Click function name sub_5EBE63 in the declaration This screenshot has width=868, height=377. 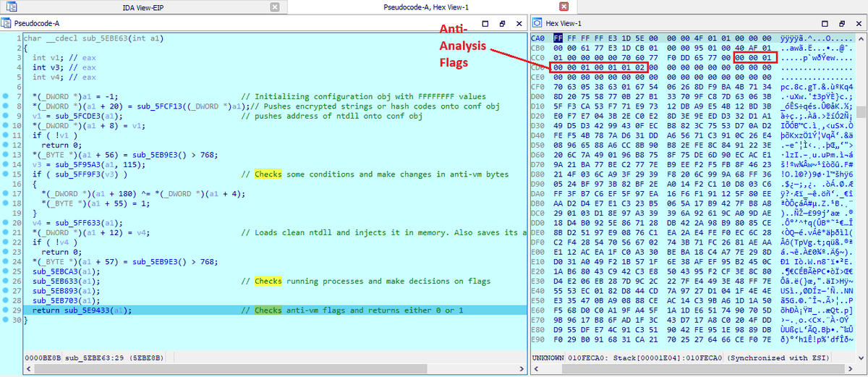pos(103,38)
